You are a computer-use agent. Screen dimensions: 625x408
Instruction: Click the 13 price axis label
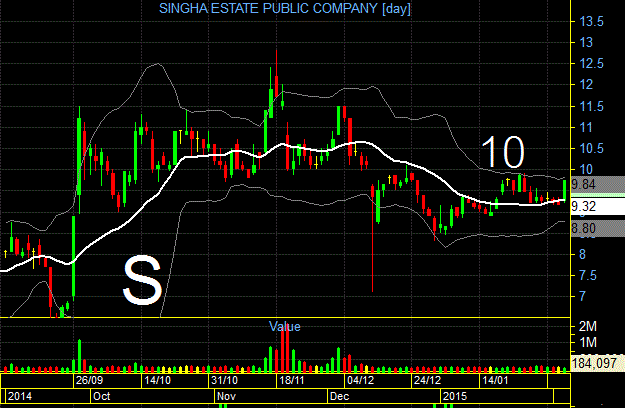586,43
